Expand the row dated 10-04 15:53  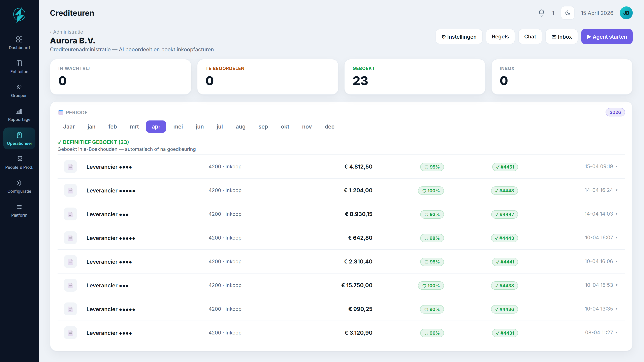[x=616, y=285]
